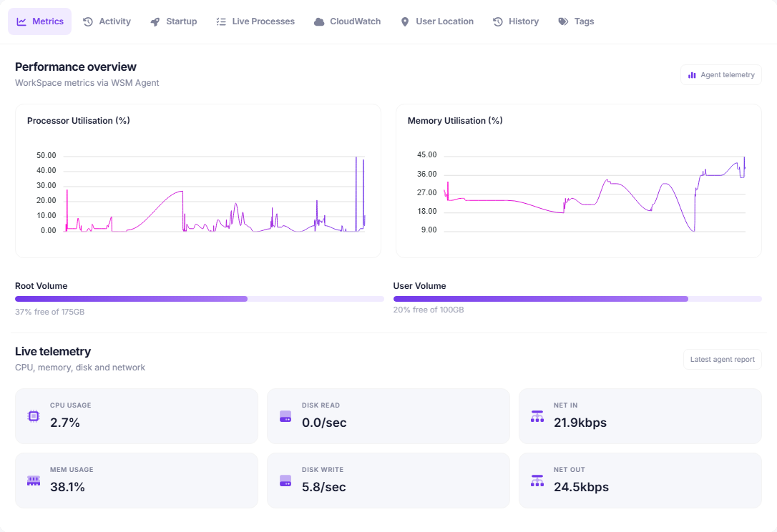Click the Live telemetry heading
Screen dimensions: 777x532
tap(53, 352)
